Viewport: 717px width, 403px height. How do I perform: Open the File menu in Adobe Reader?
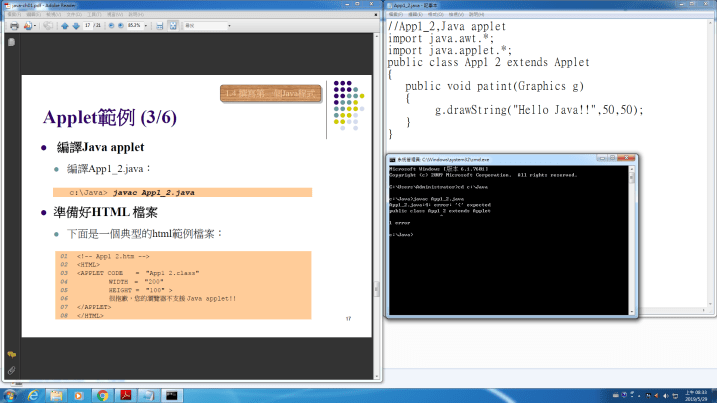pos(8,15)
